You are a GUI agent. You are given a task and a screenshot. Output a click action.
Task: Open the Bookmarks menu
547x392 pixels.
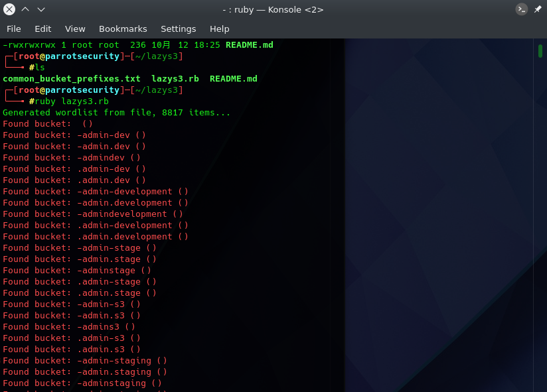123,29
